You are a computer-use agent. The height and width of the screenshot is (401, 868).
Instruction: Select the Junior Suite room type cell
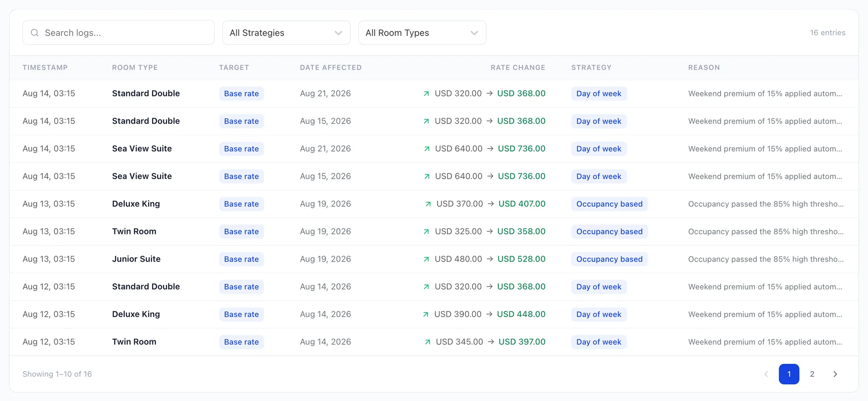point(136,259)
